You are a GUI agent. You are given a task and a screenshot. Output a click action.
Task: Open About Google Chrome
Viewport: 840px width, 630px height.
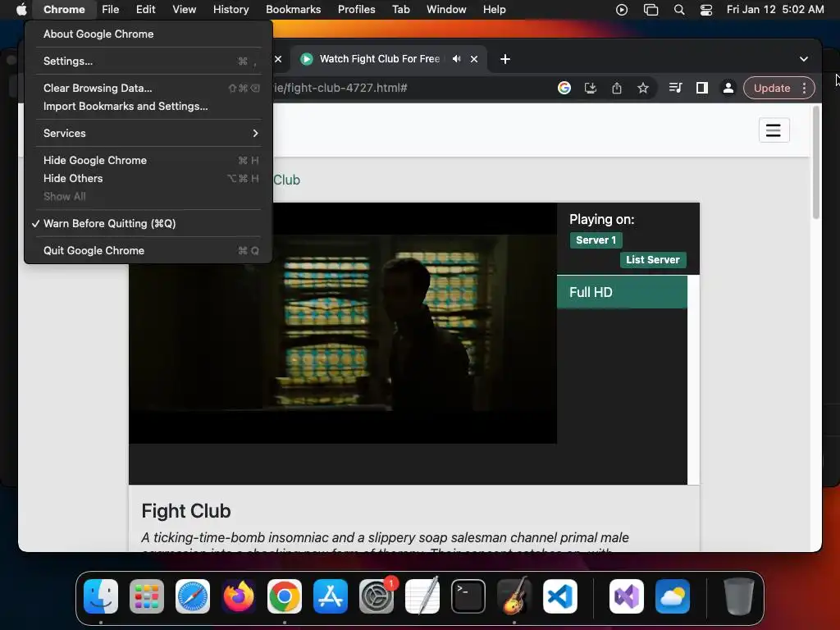click(148, 34)
